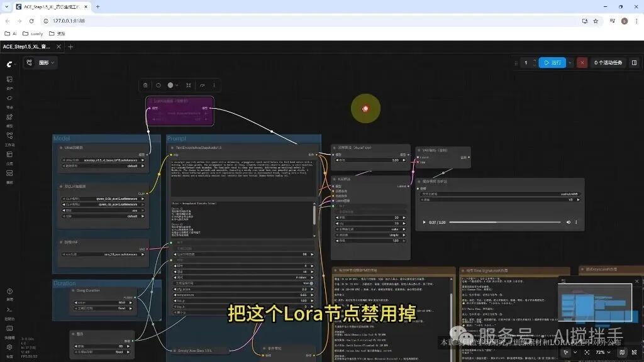Open browser new tab button
Viewport: 644px width, 362px height.
(97, 6)
